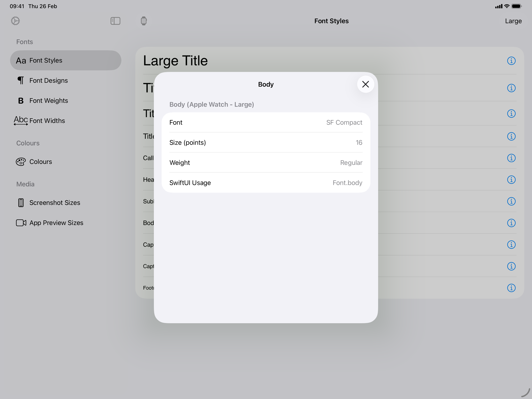532x399 pixels.
Task: Select the Font SF Compact row
Action: point(266,123)
